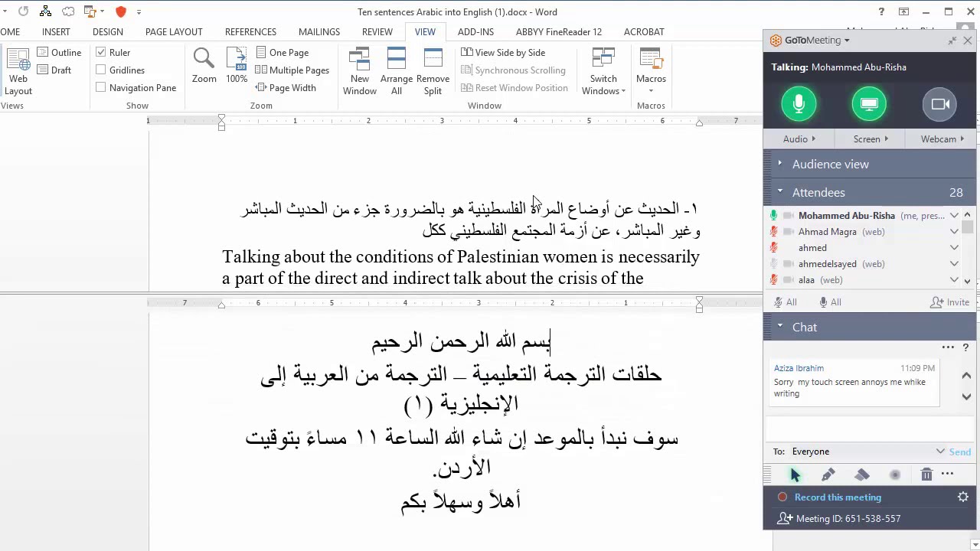Switch to Web Layout view
This screenshot has width=980, height=551.
(18, 71)
